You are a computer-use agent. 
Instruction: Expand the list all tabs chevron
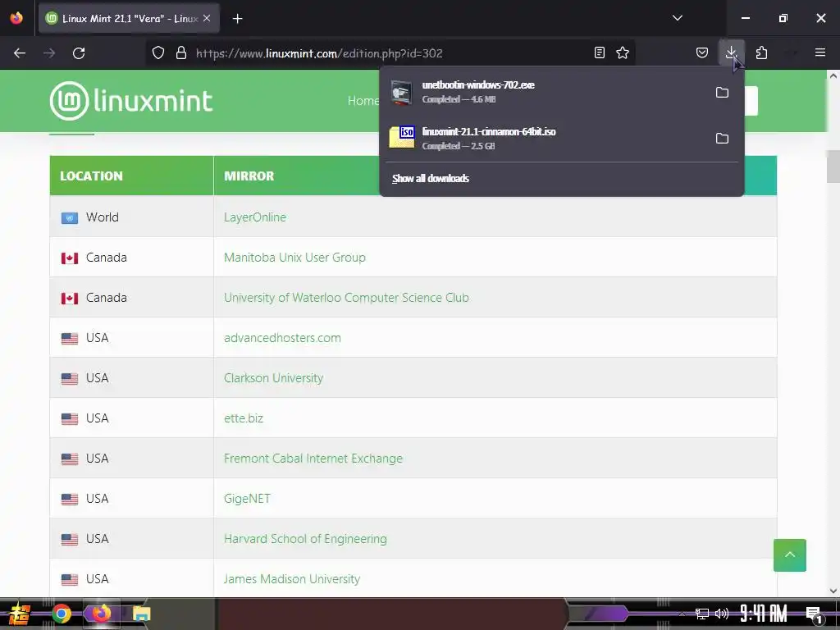click(677, 18)
